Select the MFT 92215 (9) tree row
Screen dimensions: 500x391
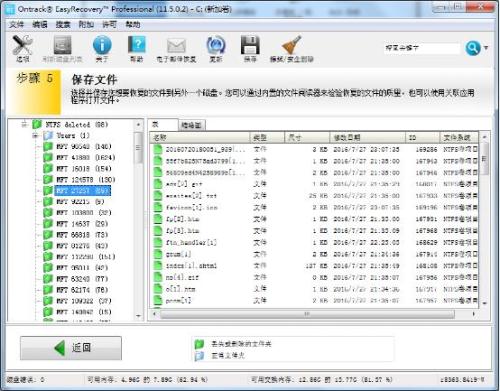click(x=80, y=202)
